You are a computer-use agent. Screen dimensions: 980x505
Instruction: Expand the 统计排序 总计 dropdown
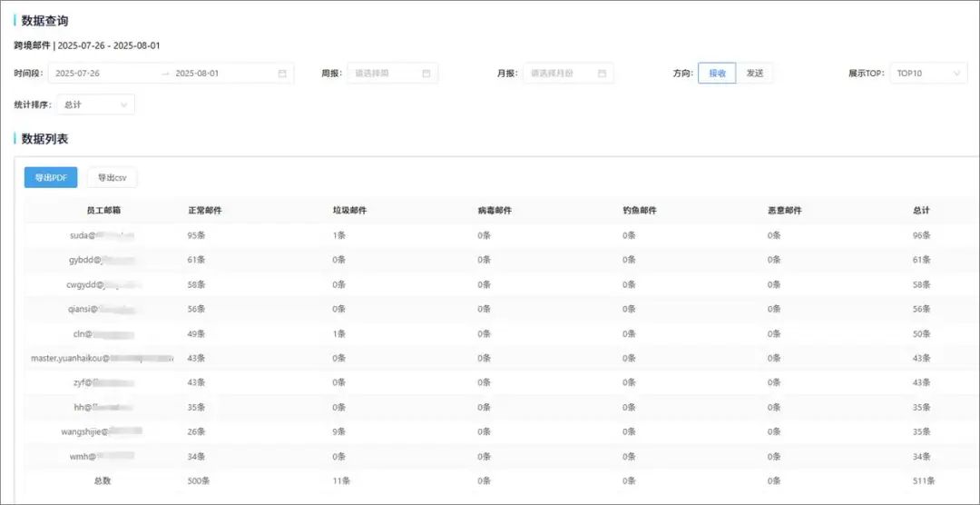[95, 104]
